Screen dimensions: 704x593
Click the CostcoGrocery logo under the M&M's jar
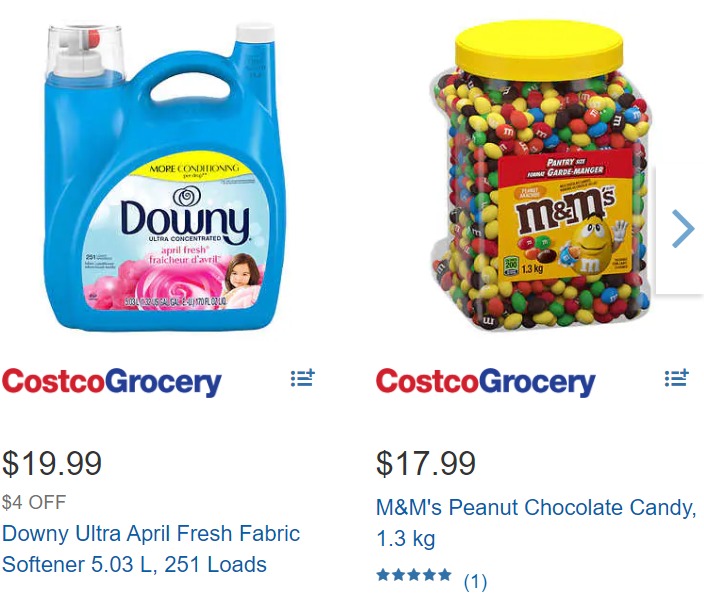click(486, 382)
